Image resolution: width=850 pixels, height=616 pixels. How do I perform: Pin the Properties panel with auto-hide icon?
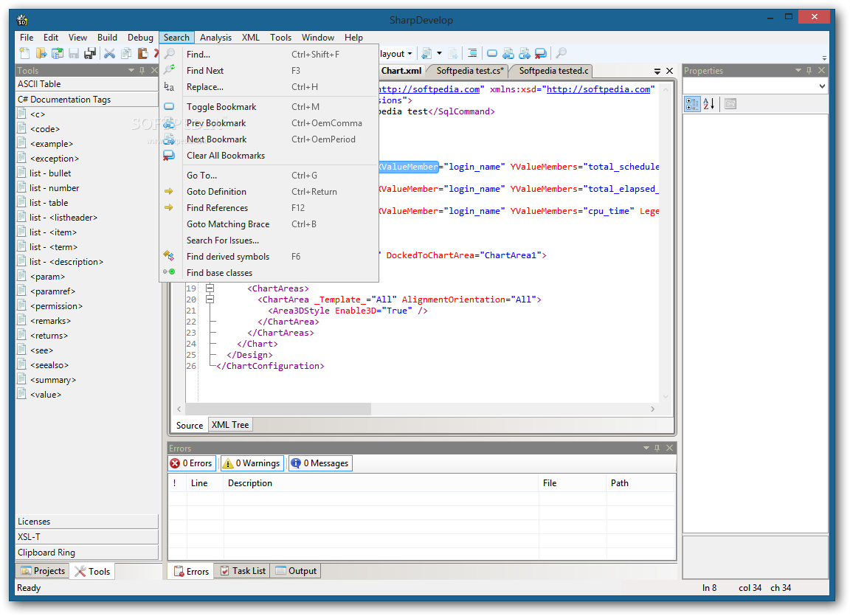click(809, 70)
